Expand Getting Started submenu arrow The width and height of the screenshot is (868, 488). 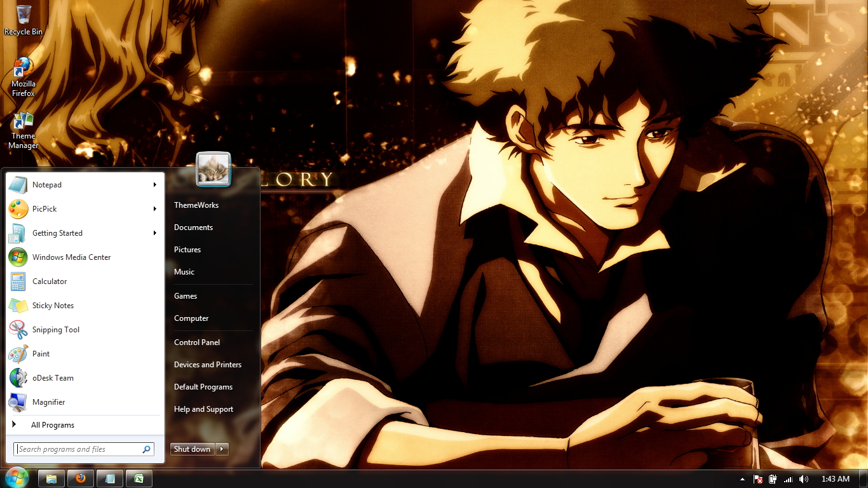(x=154, y=233)
